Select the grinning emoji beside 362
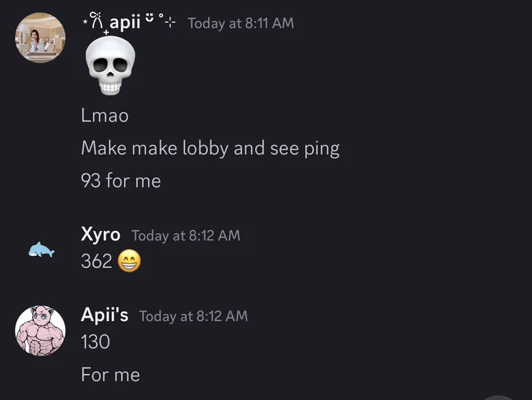 129,261
